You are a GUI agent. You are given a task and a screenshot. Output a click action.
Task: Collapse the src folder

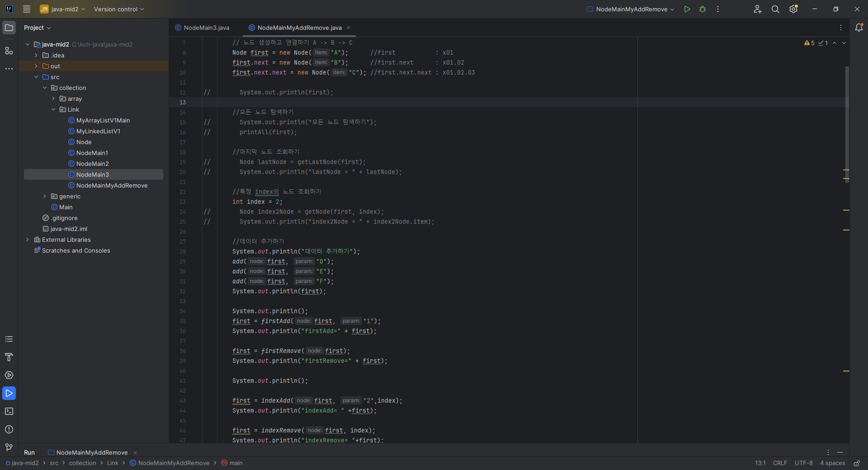[x=36, y=77]
